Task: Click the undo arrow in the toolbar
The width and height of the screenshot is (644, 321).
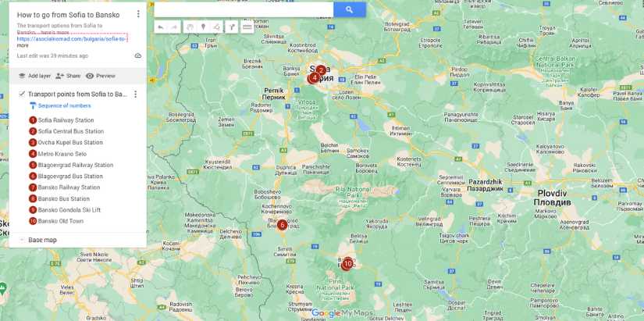Action: click(161, 27)
